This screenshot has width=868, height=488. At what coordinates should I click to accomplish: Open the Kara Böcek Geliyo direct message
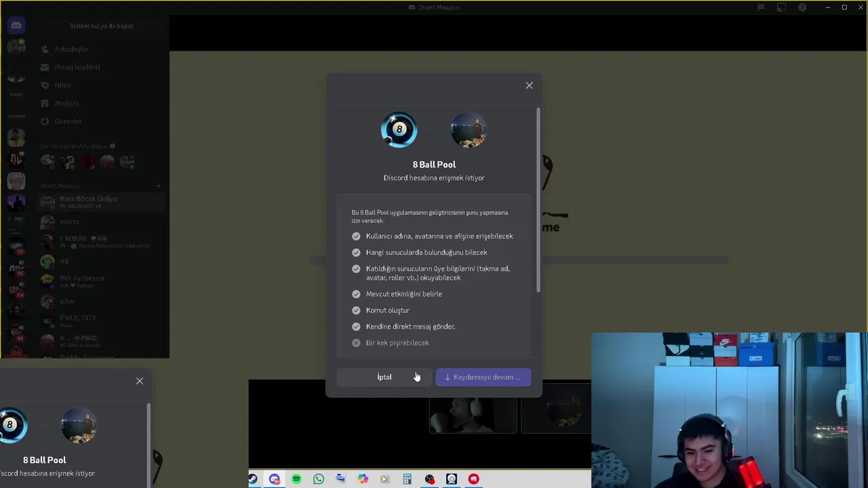pyautogui.click(x=102, y=201)
